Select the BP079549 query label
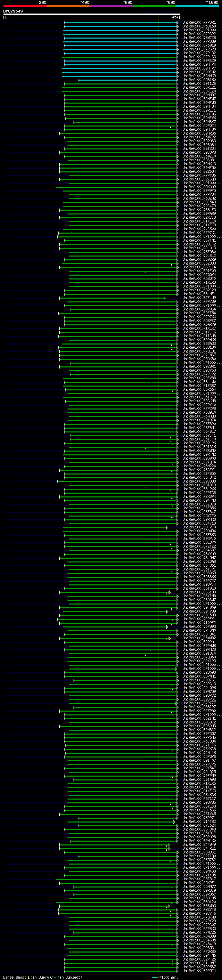 pyautogui.click(x=13, y=11)
